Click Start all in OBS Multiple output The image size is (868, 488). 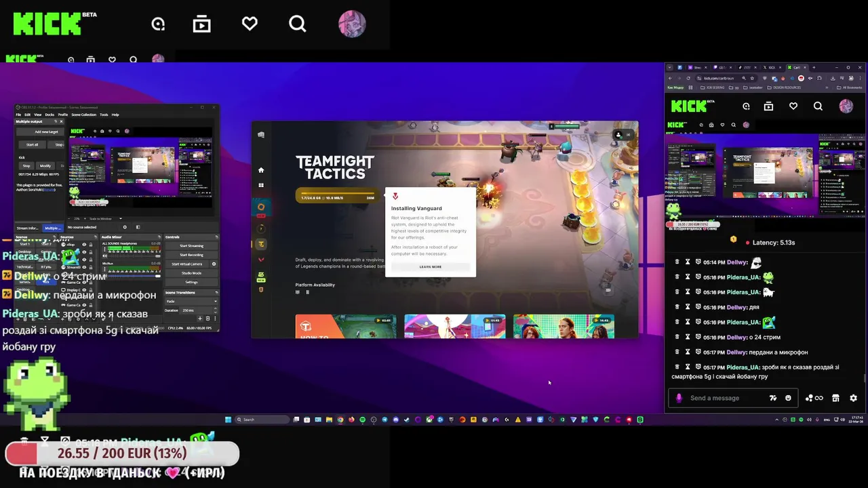(32, 144)
